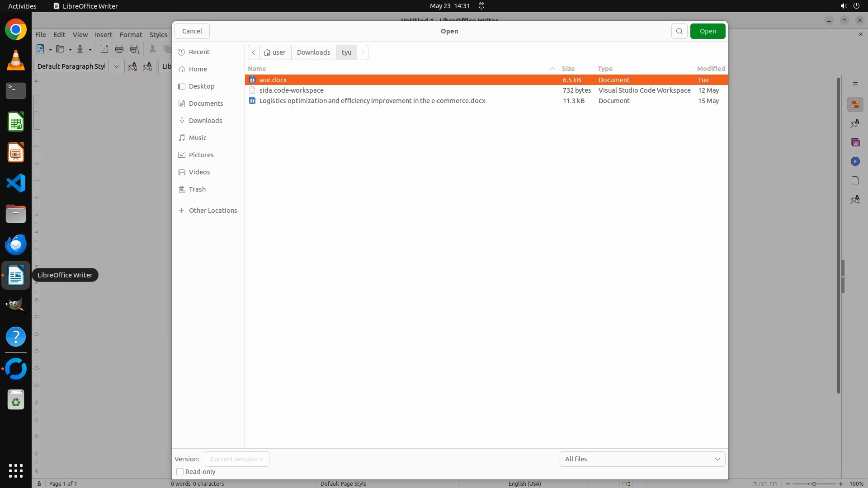Enable the Read-only checkbox
Screen dimensions: 868x488
pos(180,472)
